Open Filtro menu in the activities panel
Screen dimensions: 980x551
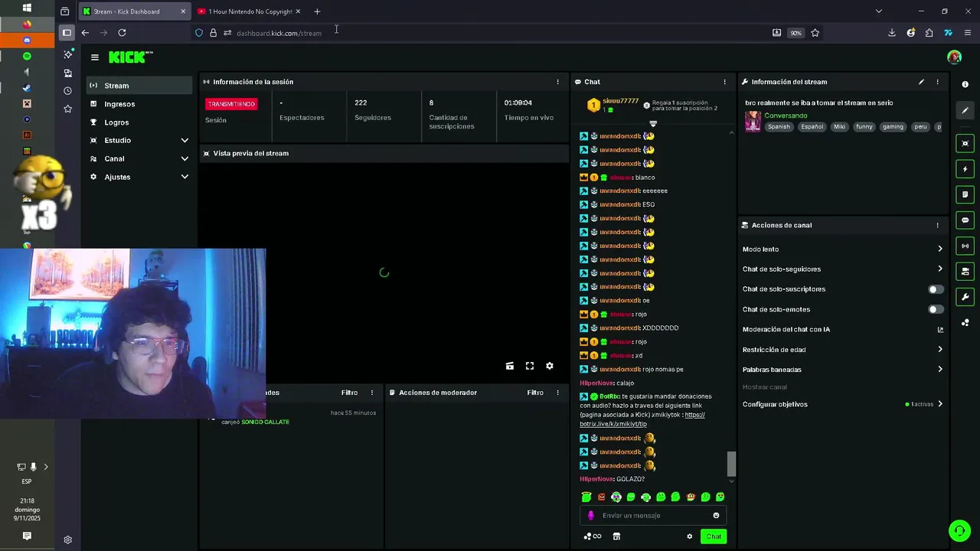349,393
